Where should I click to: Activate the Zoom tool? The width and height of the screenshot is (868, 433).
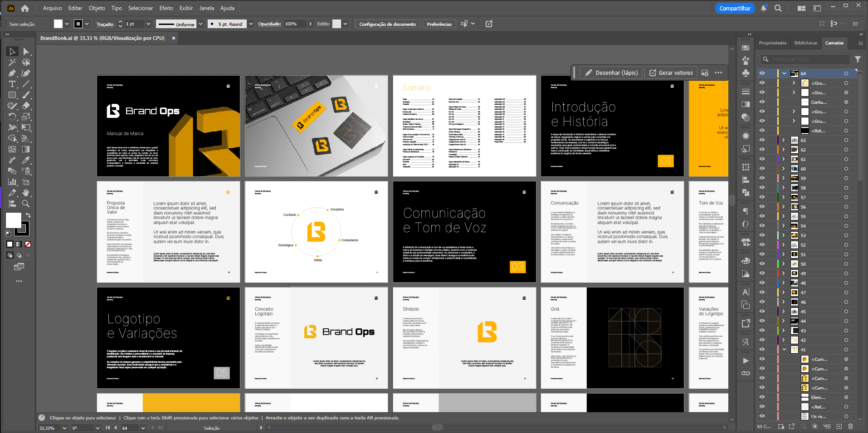(26, 203)
